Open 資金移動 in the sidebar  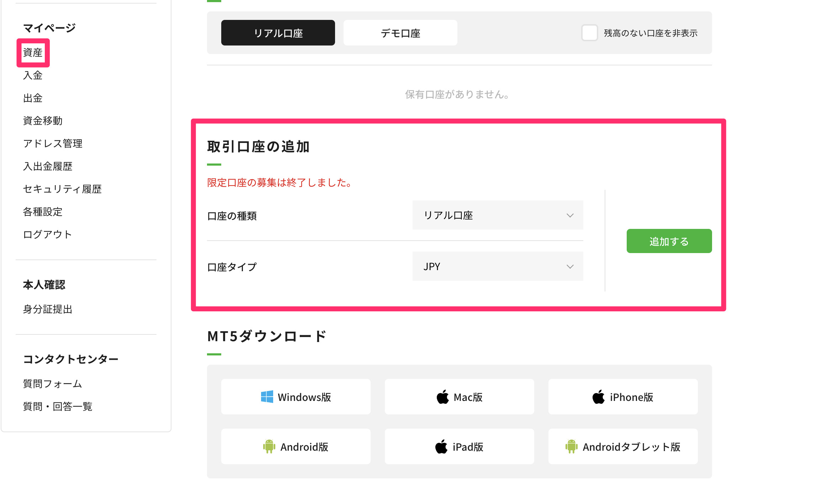point(43,121)
